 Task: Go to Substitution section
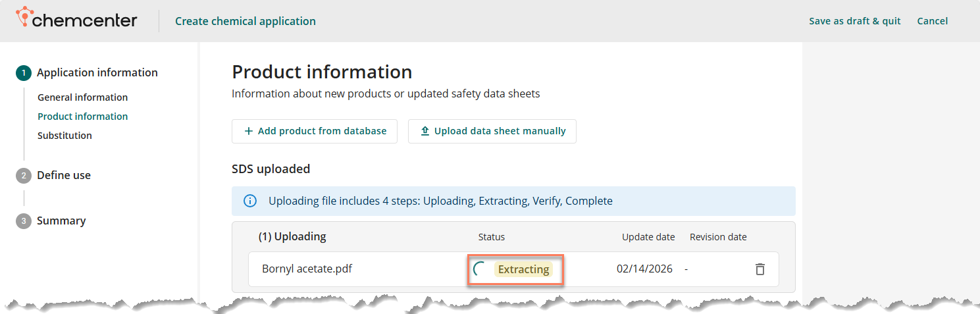[x=64, y=136]
